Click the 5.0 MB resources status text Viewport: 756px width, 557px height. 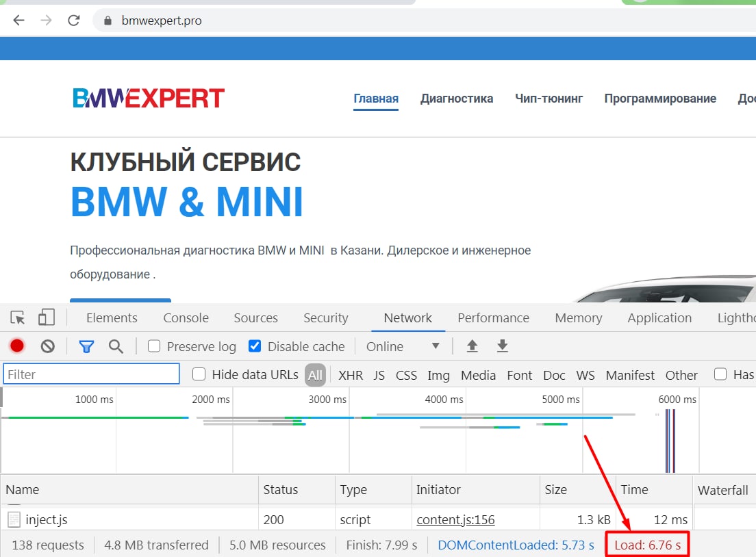tap(277, 545)
